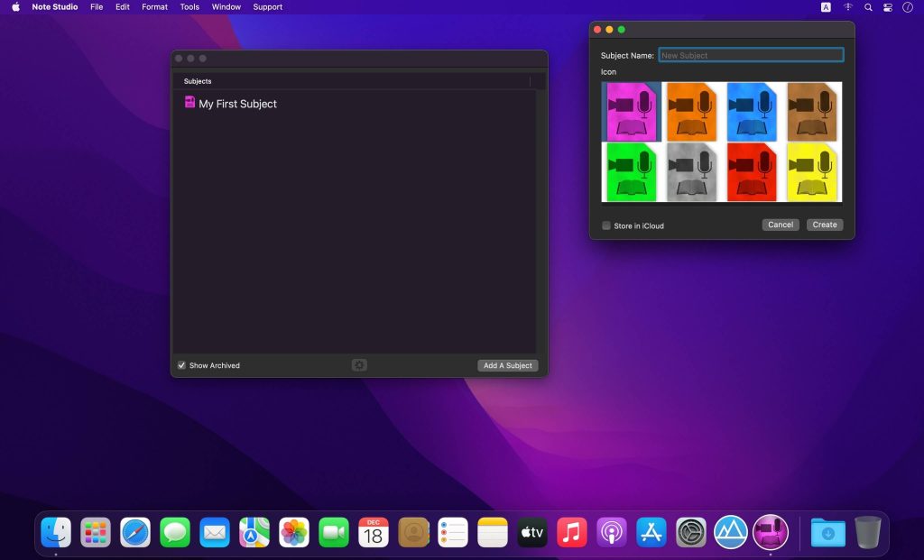
Task: Select the brown subject icon
Action: 812,112
